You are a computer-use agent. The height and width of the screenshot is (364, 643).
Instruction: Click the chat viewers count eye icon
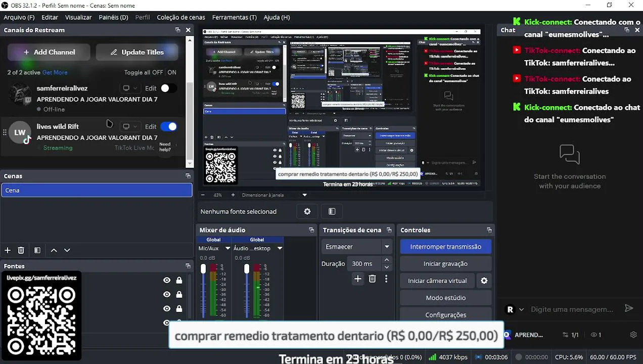pyautogui.click(x=593, y=335)
